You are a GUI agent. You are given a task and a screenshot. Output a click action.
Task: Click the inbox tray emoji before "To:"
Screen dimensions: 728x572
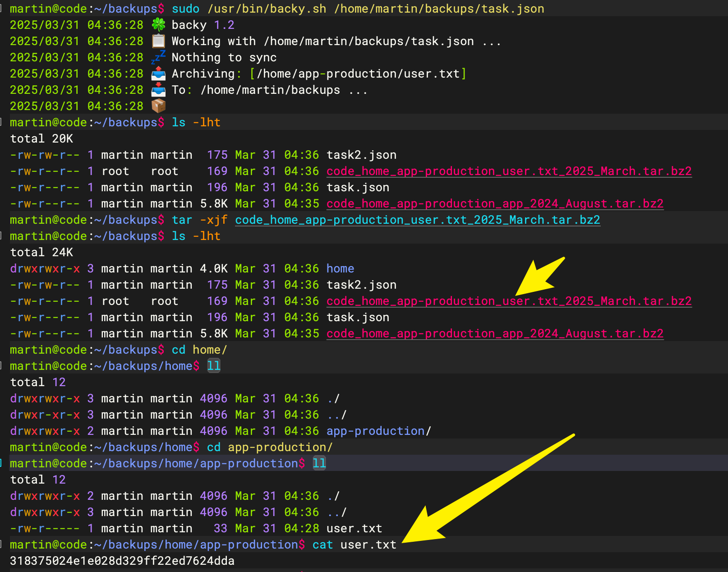pyautogui.click(x=158, y=90)
